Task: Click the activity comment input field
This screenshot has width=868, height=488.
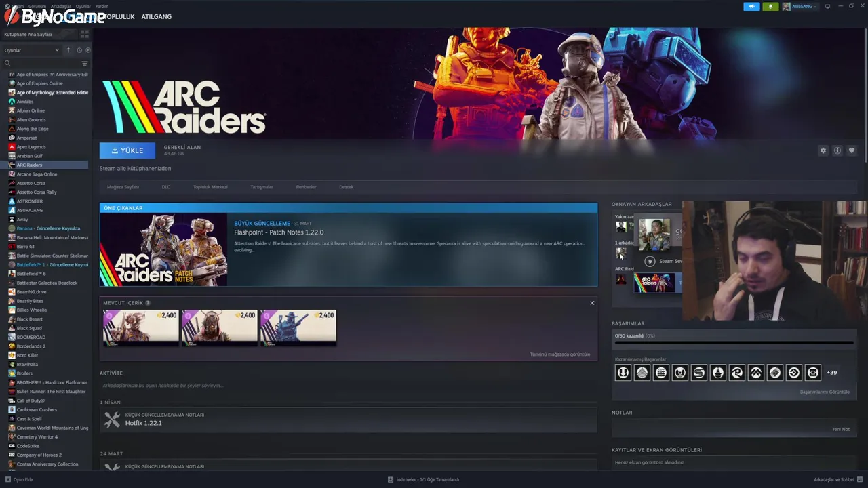Action: click(x=349, y=386)
